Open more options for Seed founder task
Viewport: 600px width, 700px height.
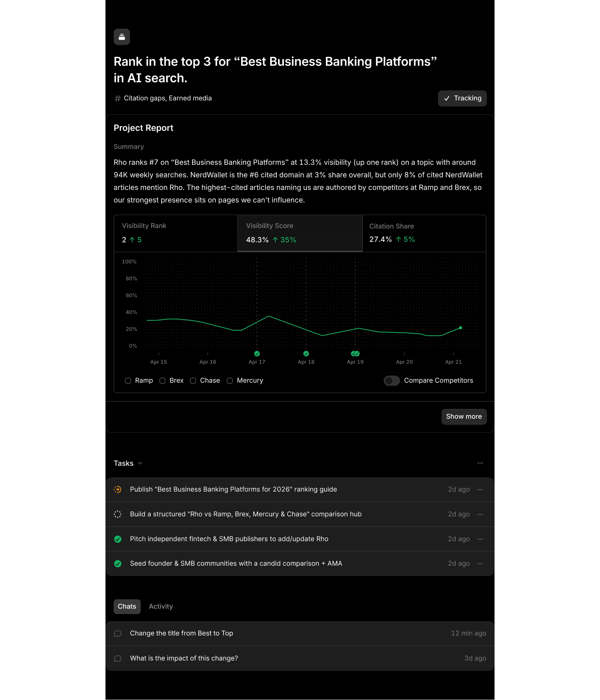click(480, 564)
